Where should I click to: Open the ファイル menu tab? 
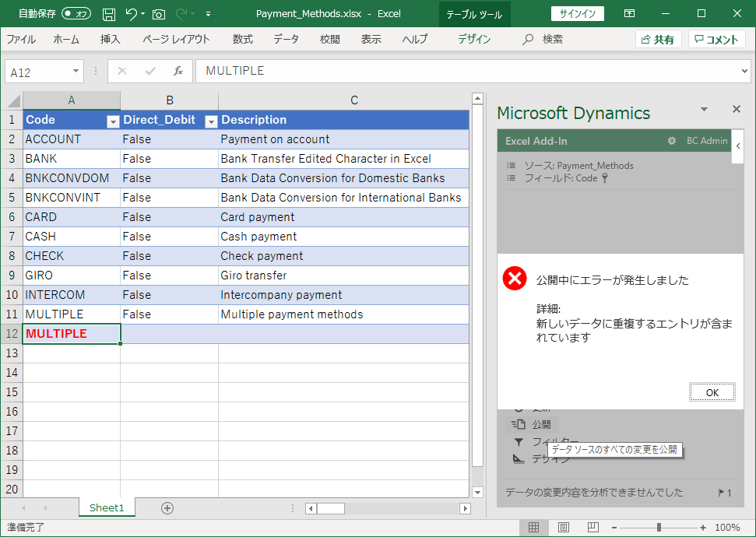[x=21, y=39]
